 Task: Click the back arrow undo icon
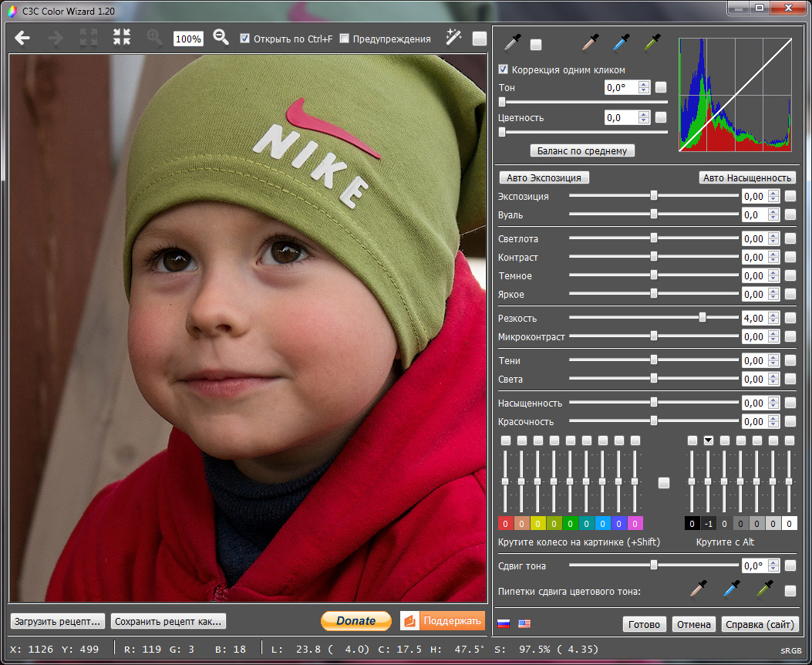(22, 38)
